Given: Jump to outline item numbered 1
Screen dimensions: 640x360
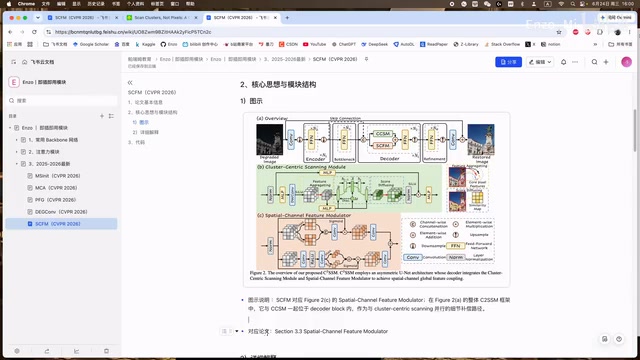Looking at the screenshot, I should coord(145,102).
